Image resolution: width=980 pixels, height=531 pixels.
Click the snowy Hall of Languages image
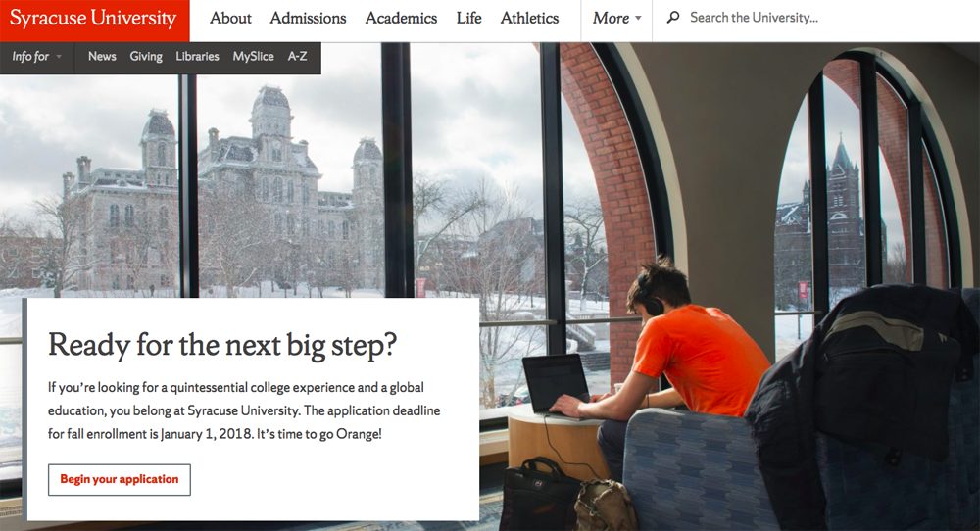225,194
